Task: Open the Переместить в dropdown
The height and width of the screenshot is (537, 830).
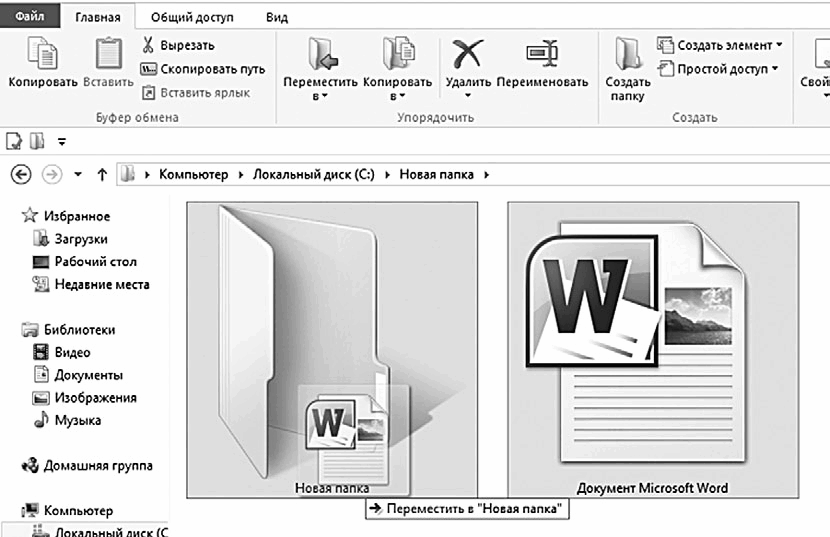Action: 320,89
